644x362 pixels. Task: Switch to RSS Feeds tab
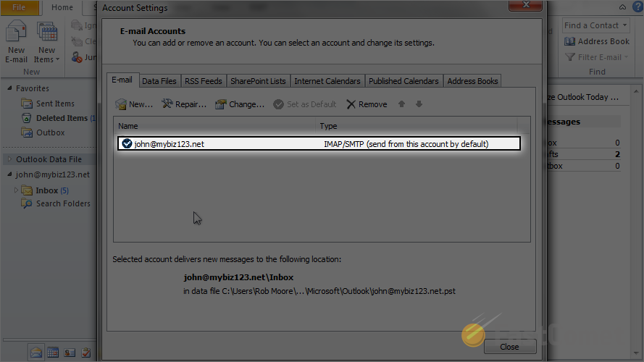click(x=204, y=81)
